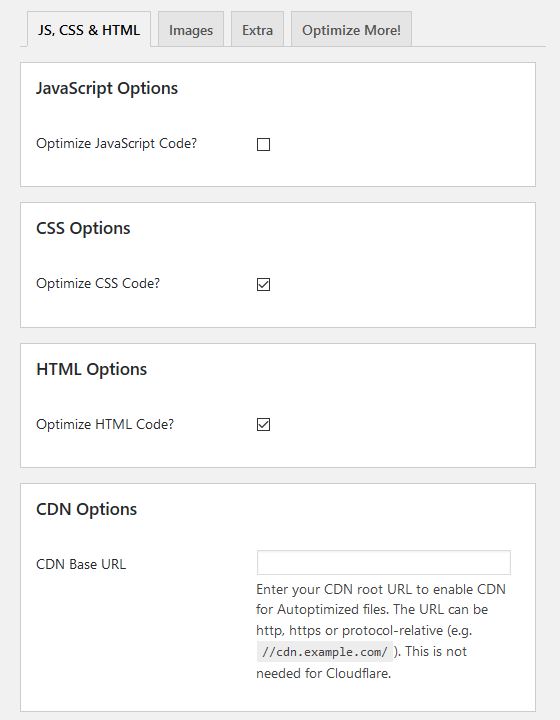
Task: Click the CDN Options section heading
Action: click(x=86, y=509)
